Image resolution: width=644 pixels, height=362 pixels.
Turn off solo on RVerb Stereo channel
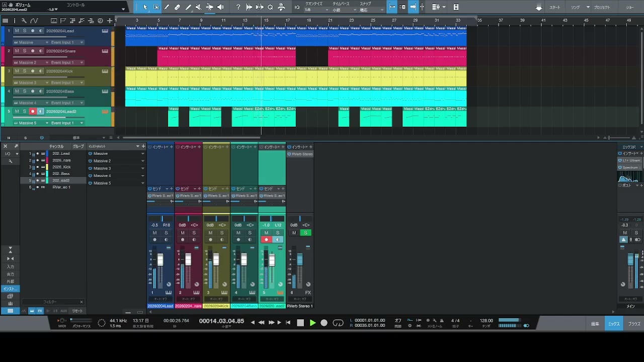305,233
